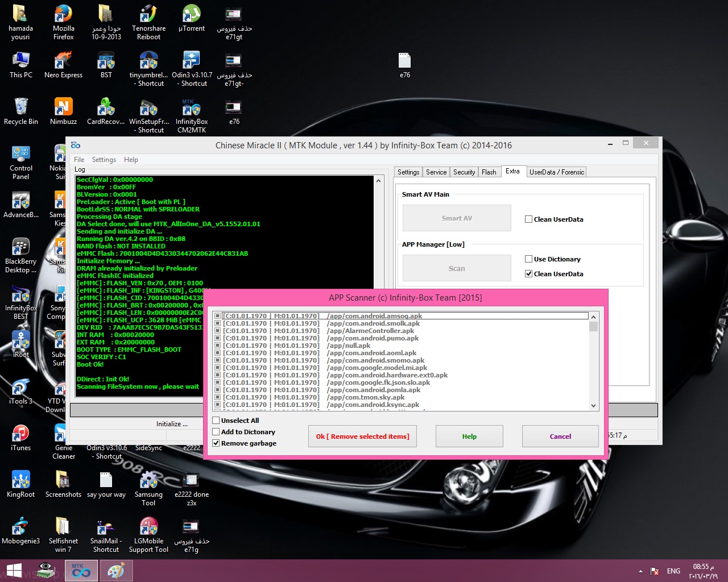Toggle the null.apk row checkbox
The height and width of the screenshot is (582, 728).
pyautogui.click(x=218, y=346)
